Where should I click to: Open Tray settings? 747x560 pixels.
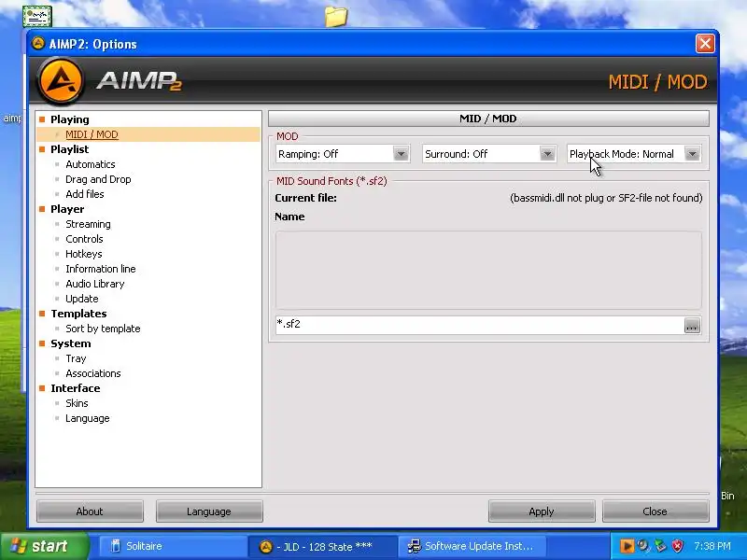point(76,358)
